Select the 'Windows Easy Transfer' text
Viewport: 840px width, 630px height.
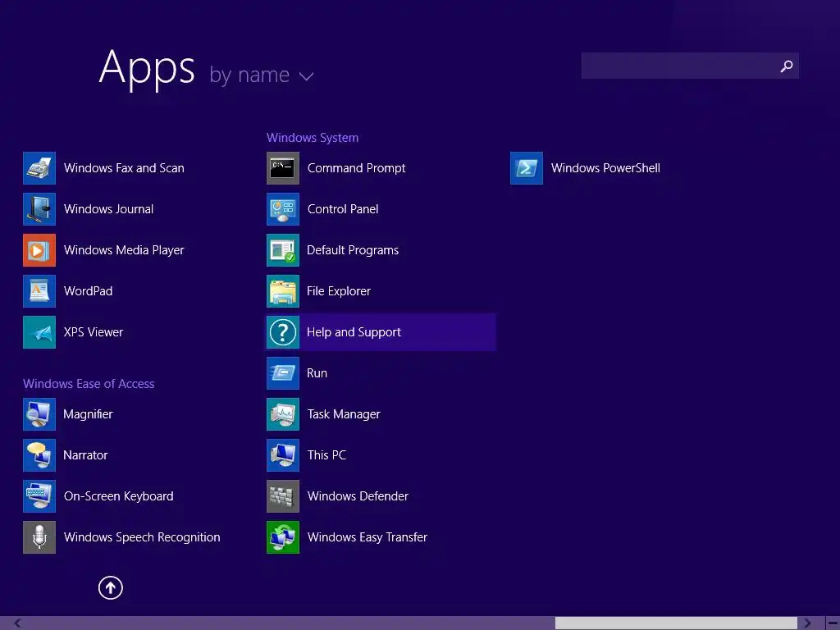(367, 537)
